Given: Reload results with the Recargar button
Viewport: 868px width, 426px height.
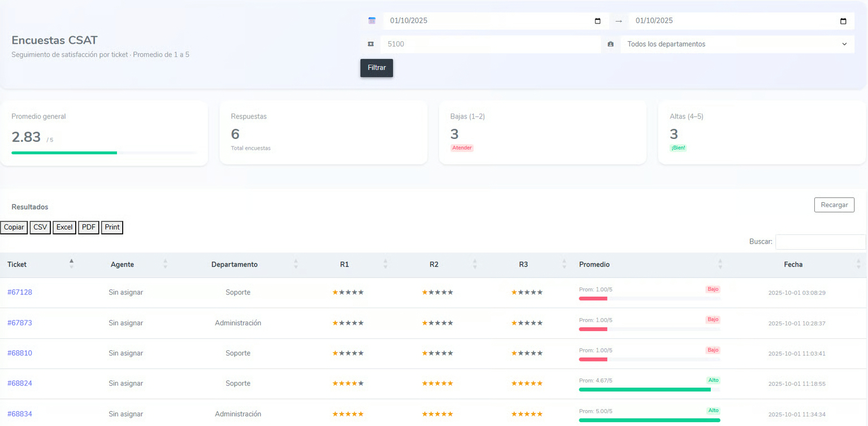Looking at the screenshot, I should [834, 205].
